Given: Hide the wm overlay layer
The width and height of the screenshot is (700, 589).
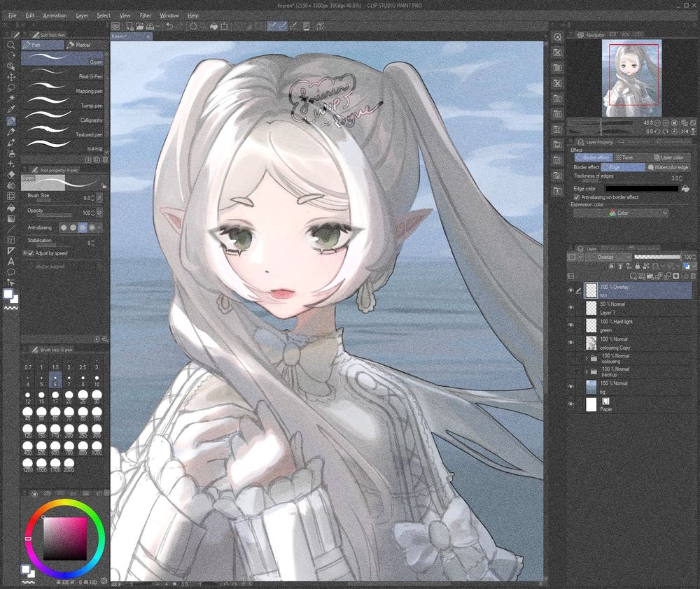Looking at the screenshot, I should [570, 290].
